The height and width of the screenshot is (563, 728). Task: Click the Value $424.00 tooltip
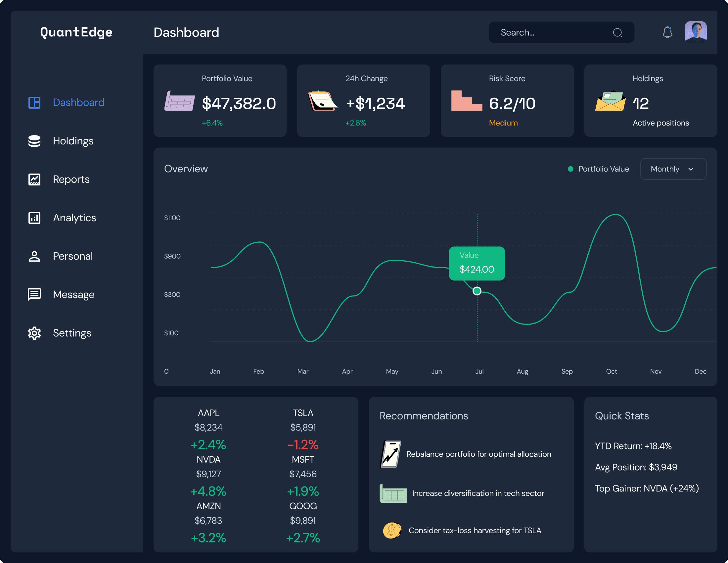tap(477, 264)
